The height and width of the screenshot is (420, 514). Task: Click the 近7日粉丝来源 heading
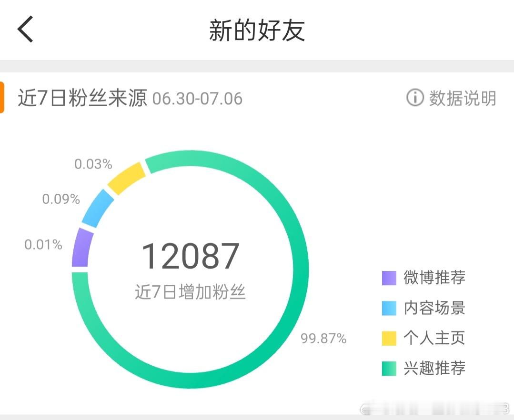pyautogui.click(x=82, y=98)
